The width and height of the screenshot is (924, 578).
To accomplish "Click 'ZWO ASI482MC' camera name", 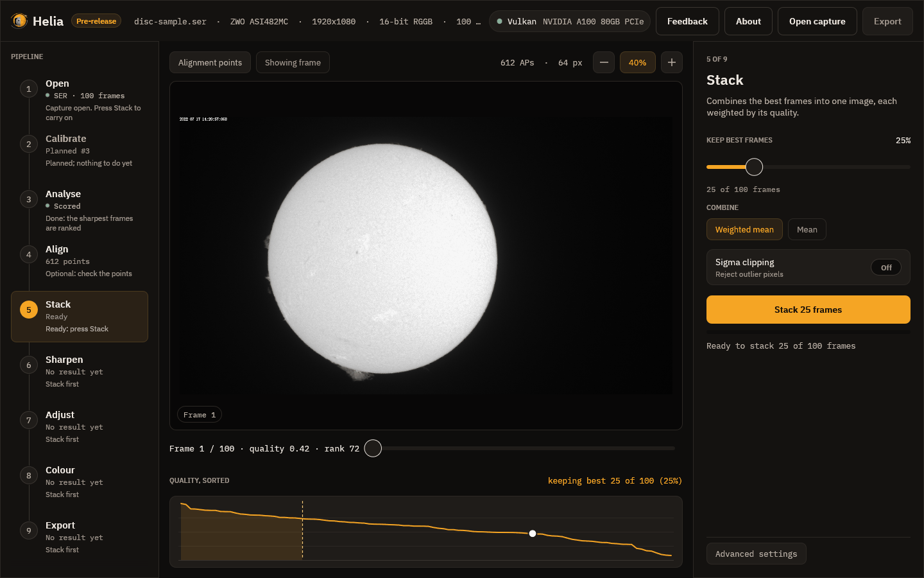I will [259, 21].
